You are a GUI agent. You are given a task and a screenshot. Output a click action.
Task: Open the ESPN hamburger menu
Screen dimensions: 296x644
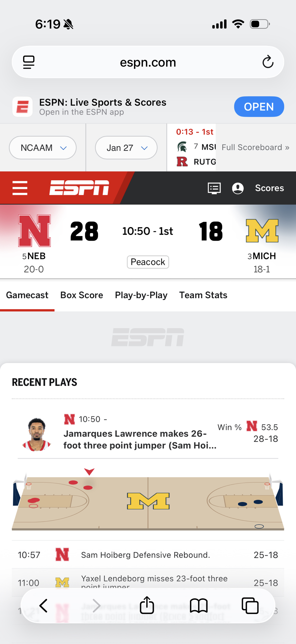[x=20, y=188]
